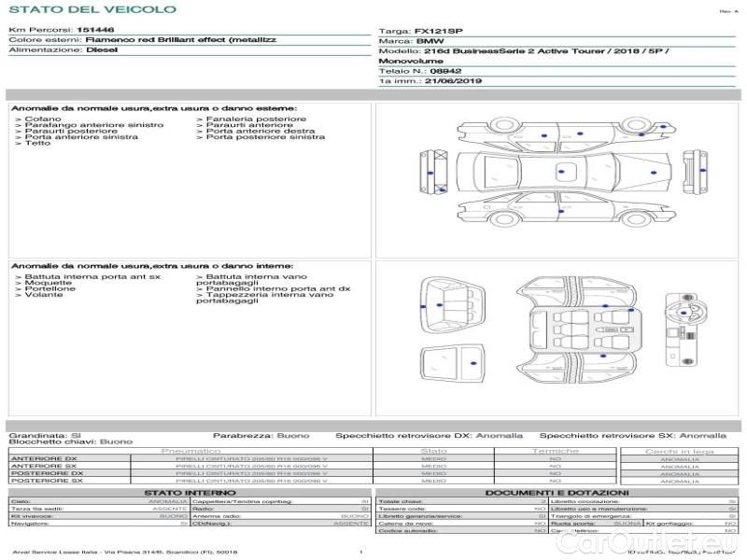The image size is (747, 560).
Task: Select the Telaio N. 08942 value
Action: point(445,71)
